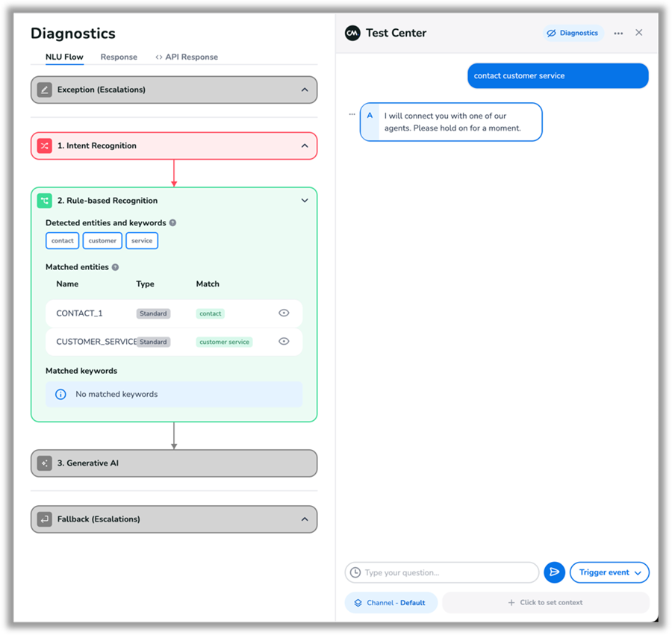Click the Intent Recognition shuffle icon

(x=45, y=146)
